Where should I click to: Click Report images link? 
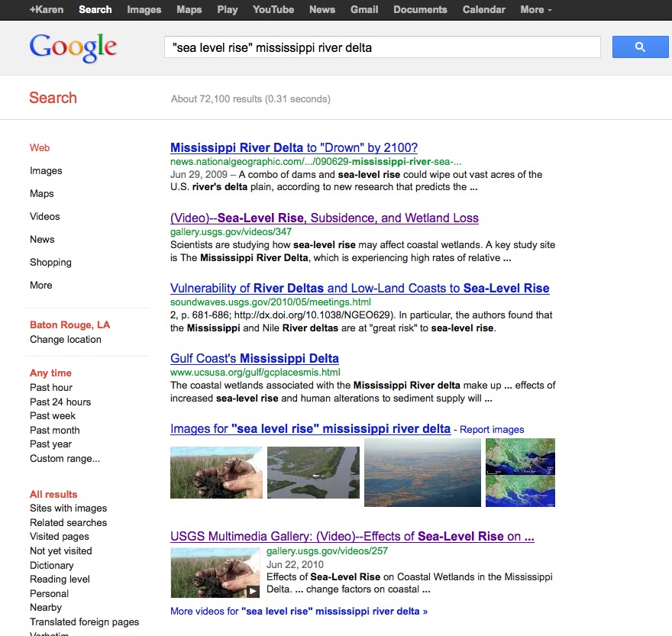tap(492, 429)
